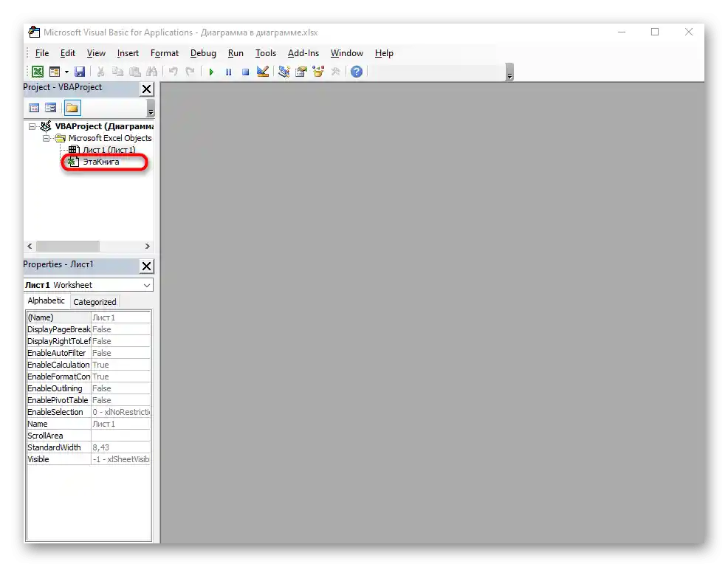Click the DisplayPageBreaks value False
This screenshot has height=567, width=728.
tap(120, 329)
